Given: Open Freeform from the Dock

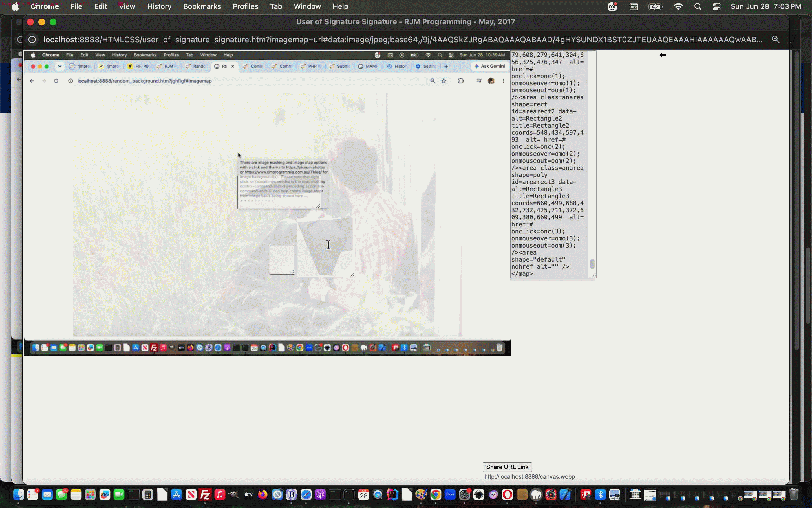Looking at the screenshot, I should (105, 494).
